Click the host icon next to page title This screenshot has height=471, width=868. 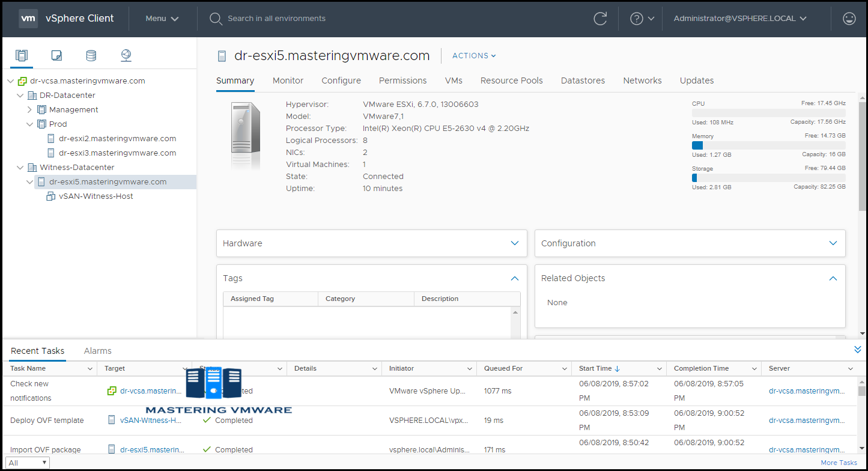coord(222,56)
